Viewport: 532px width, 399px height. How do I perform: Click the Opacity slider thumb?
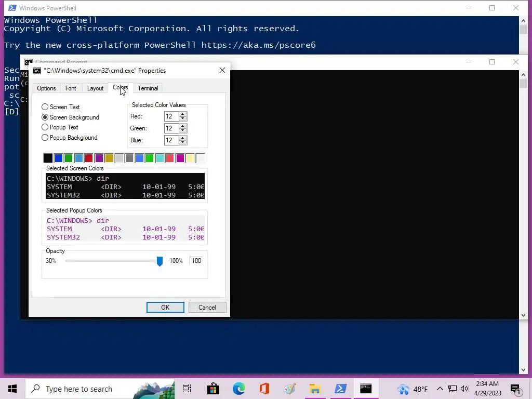pyautogui.click(x=159, y=261)
